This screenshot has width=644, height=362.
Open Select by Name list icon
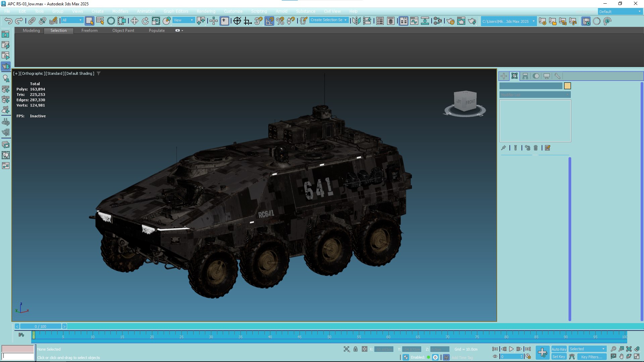[x=100, y=21]
